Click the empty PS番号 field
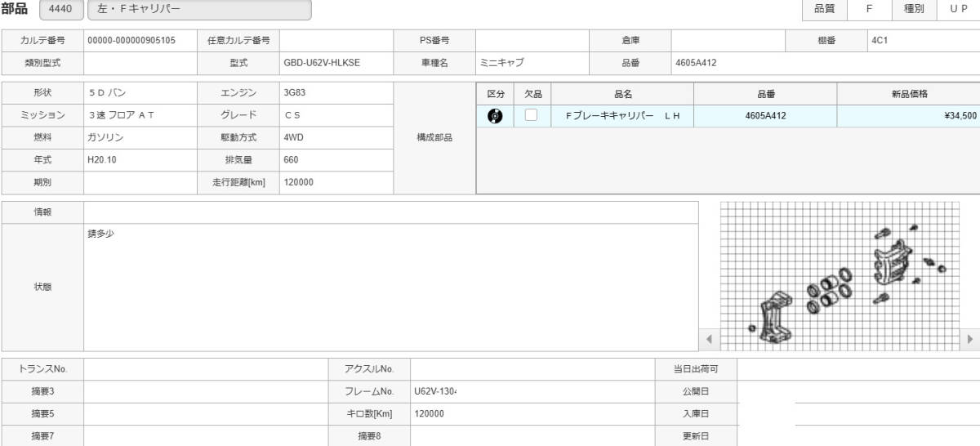 coord(532,40)
